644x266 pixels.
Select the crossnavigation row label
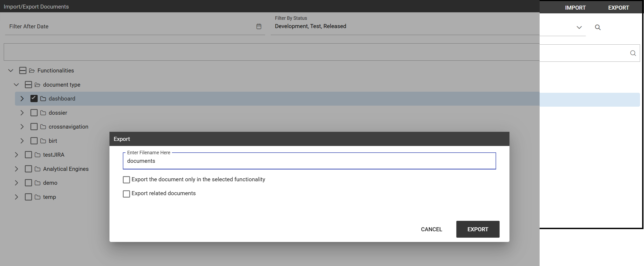[x=68, y=127]
